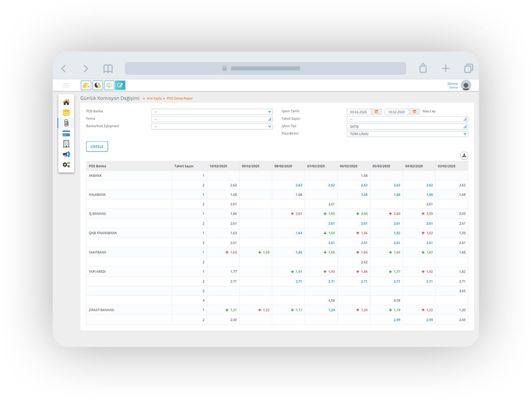Click the 06/02/2020 column header
532x400 pixels.
pos(349,166)
